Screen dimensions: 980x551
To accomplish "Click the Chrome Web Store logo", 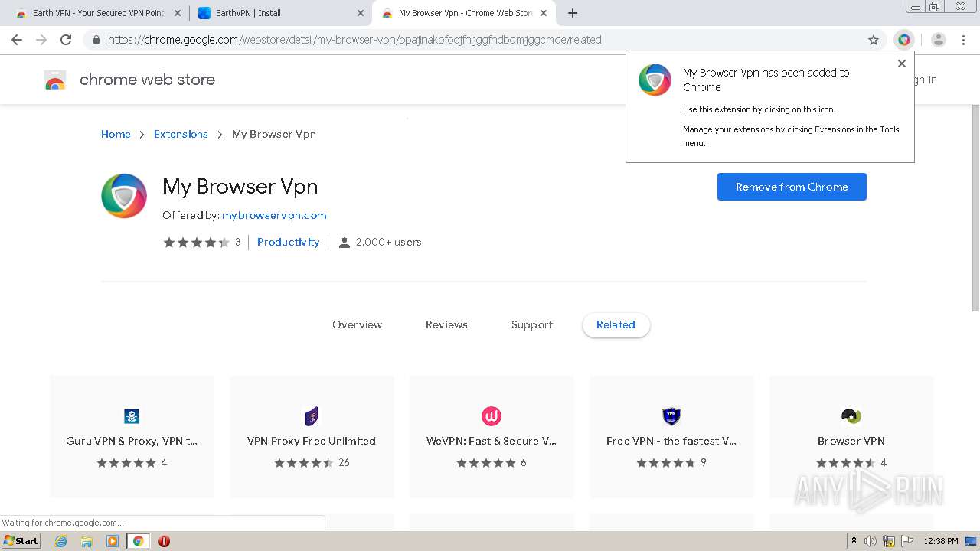I will pos(55,80).
